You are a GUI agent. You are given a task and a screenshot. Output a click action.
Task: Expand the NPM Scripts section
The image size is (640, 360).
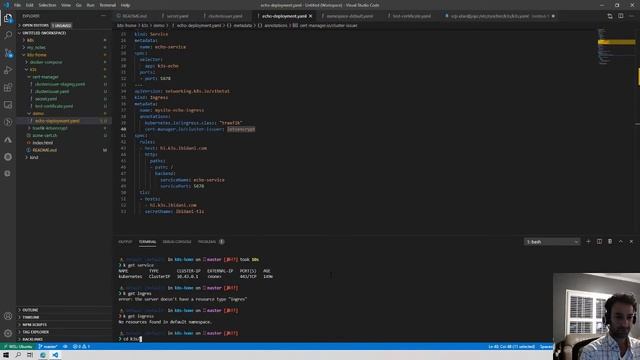[x=34, y=324]
